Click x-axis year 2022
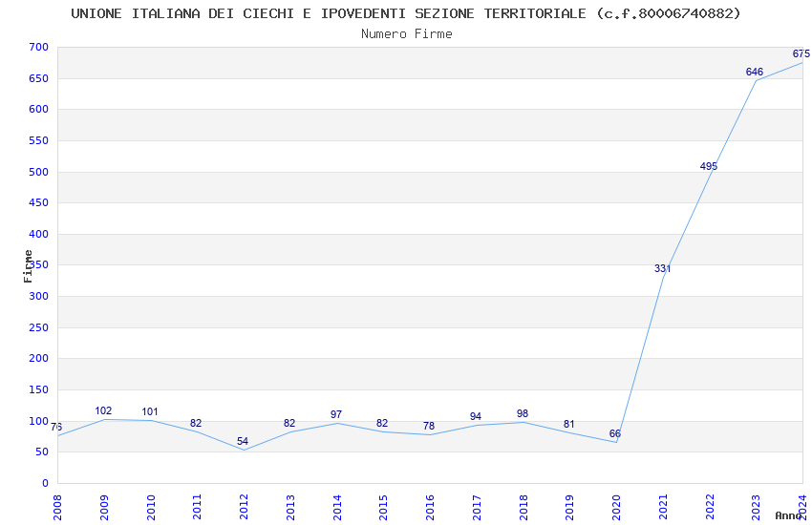Image resolution: width=812 pixels, height=525 pixels. click(x=710, y=507)
